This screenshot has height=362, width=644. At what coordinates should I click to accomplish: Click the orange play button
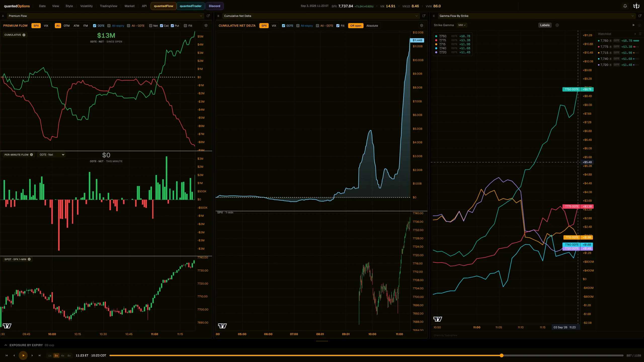coord(23,355)
